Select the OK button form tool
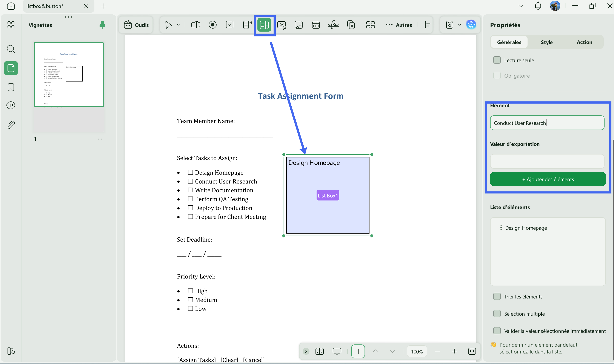The width and height of the screenshot is (614, 364). tap(282, 25)
